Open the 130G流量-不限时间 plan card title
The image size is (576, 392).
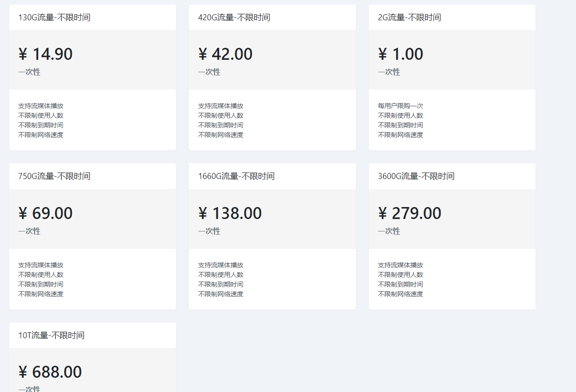tap(54, 17)
